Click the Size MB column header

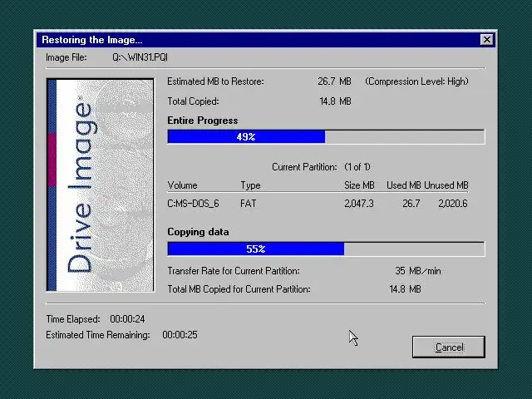coord(359,185)
